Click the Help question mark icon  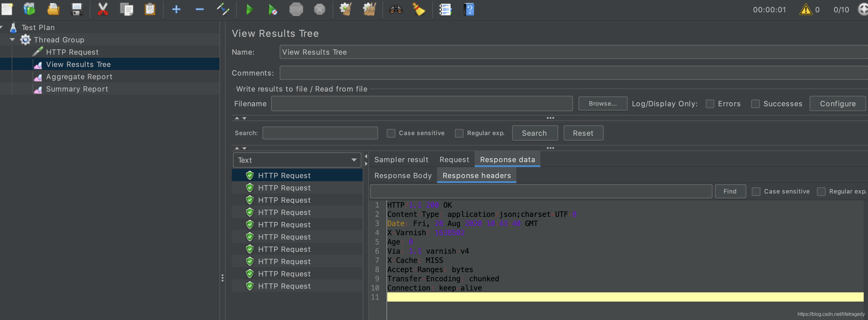click(469, 10)
